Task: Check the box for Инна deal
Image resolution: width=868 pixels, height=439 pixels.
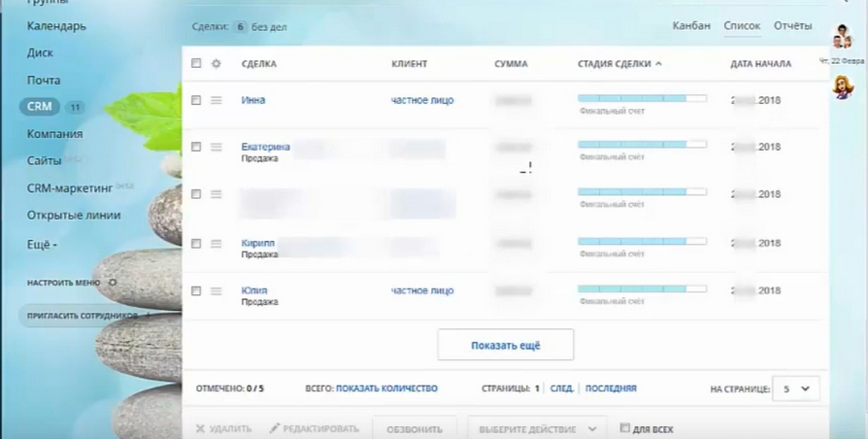Action: (196, 100)
